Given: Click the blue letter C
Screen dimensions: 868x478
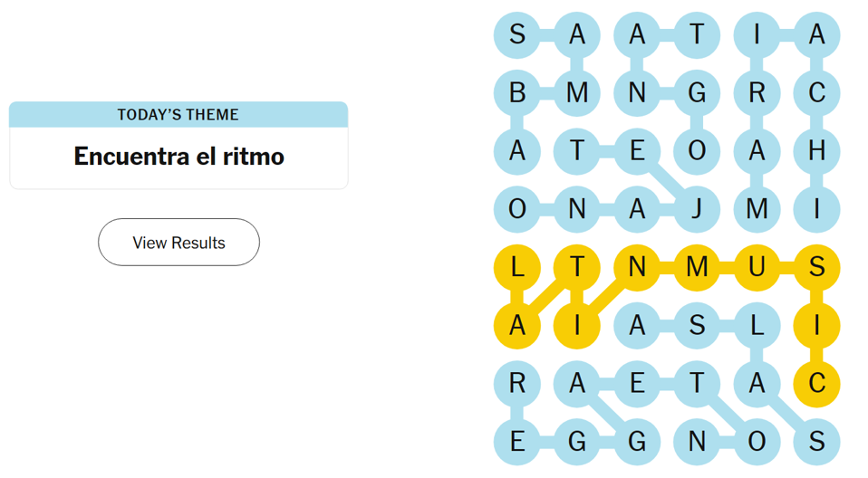Looking at the screenshot, I should 816,92.
